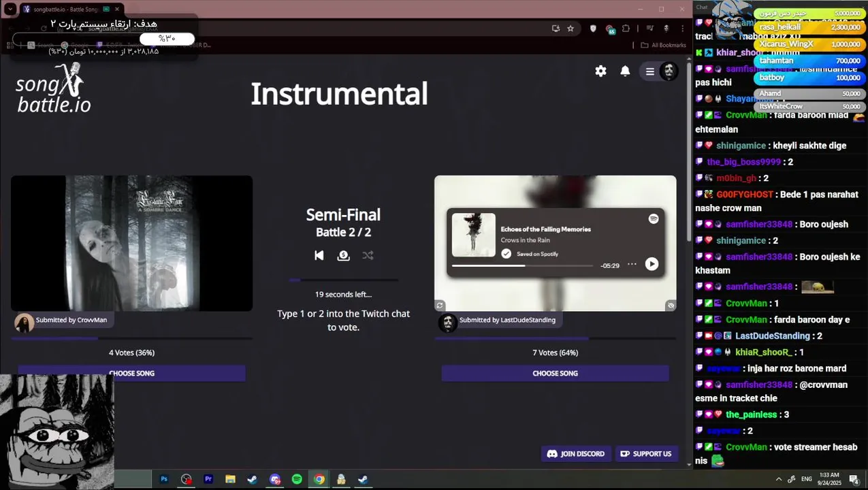Click the Spotify logo in the embed
Screen dimensions: 868x490
point(654,218)
